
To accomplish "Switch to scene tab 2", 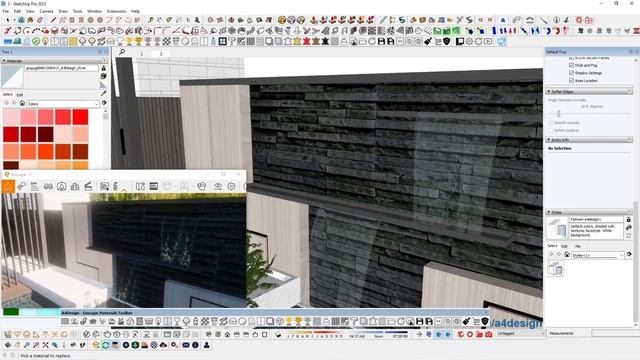I will tap(161, 54).
